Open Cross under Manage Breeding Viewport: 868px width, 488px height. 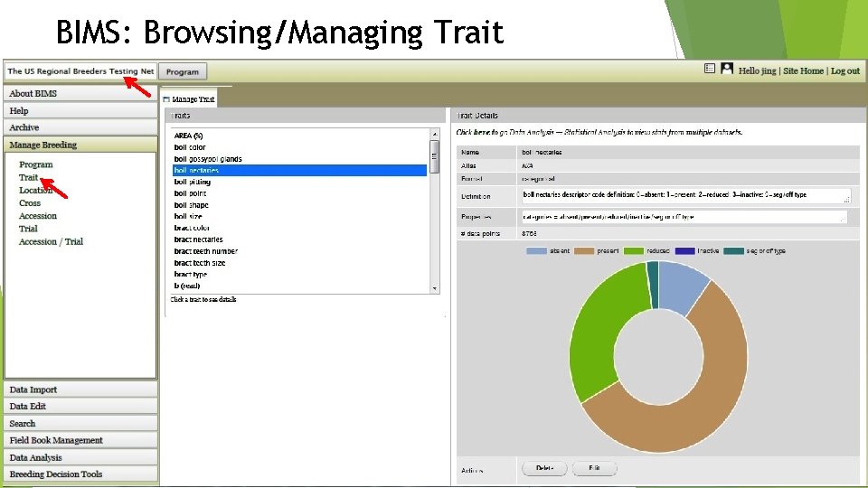pyautogui.click(x=29, y=203)
